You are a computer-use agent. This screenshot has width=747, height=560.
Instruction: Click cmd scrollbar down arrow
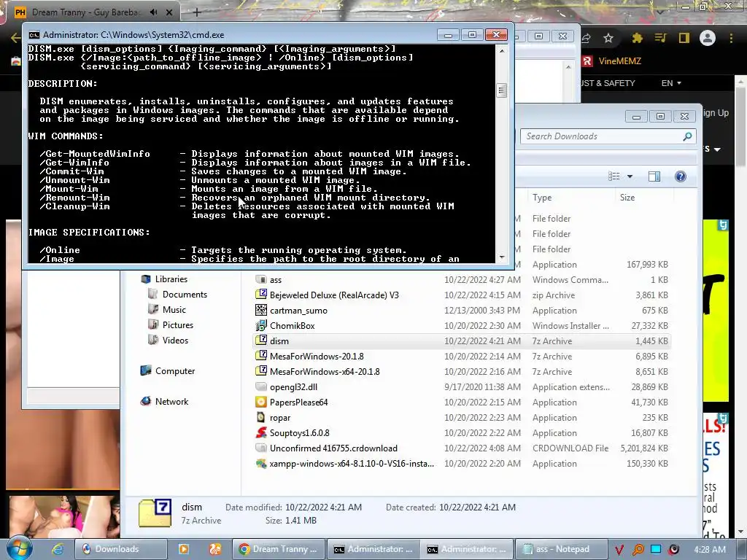pyautogui.click(x=502, y=257)
